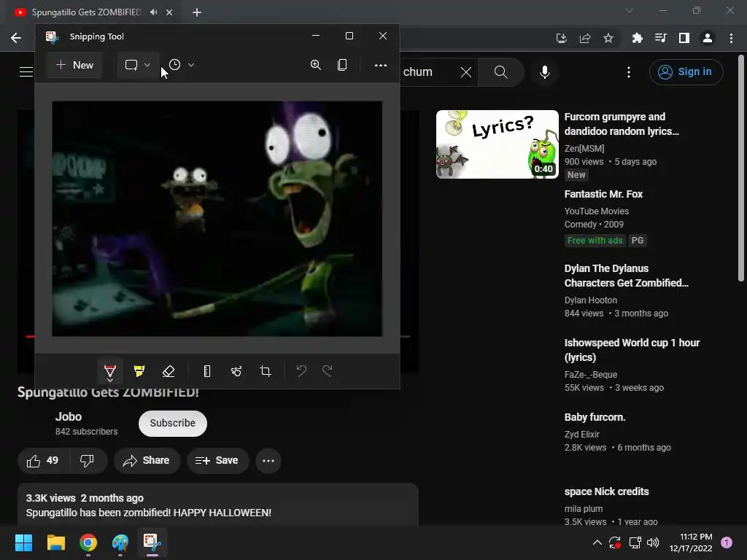The height and width of the screenshot is (560, 747).
Task: Click the video description box text
Action: (x=149, y=513)
